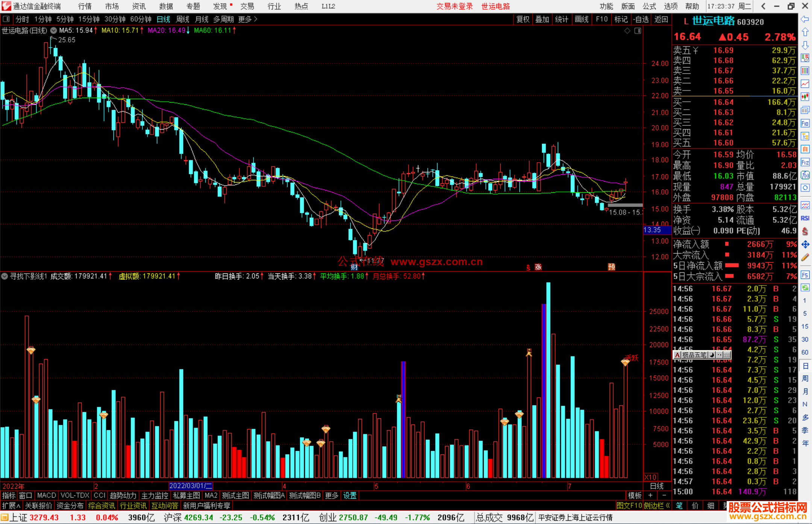The height and width of the screenshot is (524, 812).
Task: Expand the 卖五 order depth arrow
Action: point(696,50)
